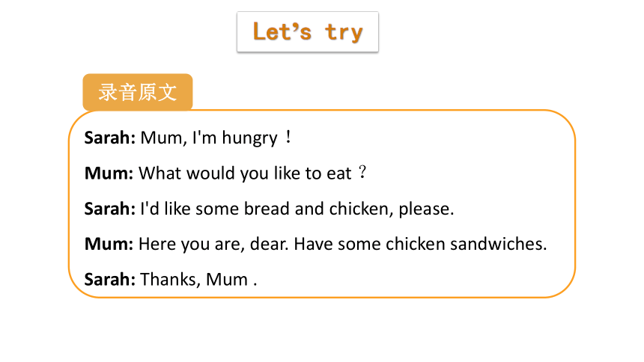Click the "Let's try" title box
This screenshot has height=362, width=644.
(308, 32)
